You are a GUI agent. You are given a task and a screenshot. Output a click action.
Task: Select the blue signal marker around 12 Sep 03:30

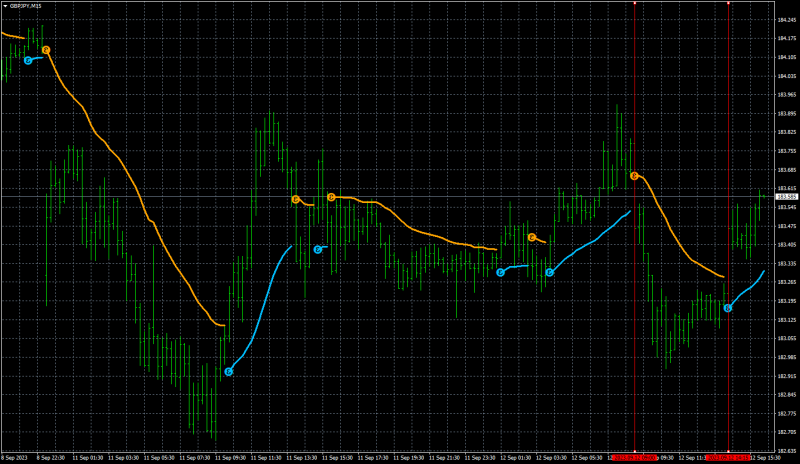(x=549, y=273)
